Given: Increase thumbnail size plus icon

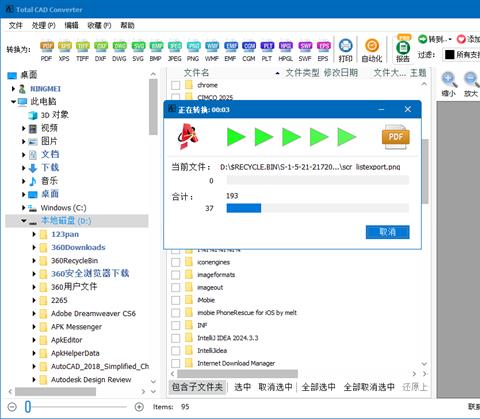Looking at the screenshot, I should click(139, 407).
